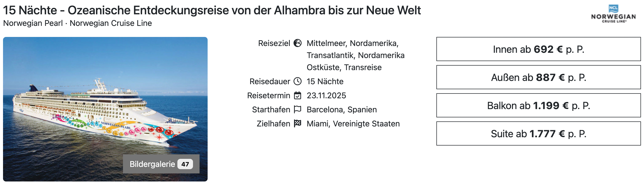The height and width of the screenshot is (186, 644).
Task: Select the Innen ab 692 € price
Action: [538, 49]
